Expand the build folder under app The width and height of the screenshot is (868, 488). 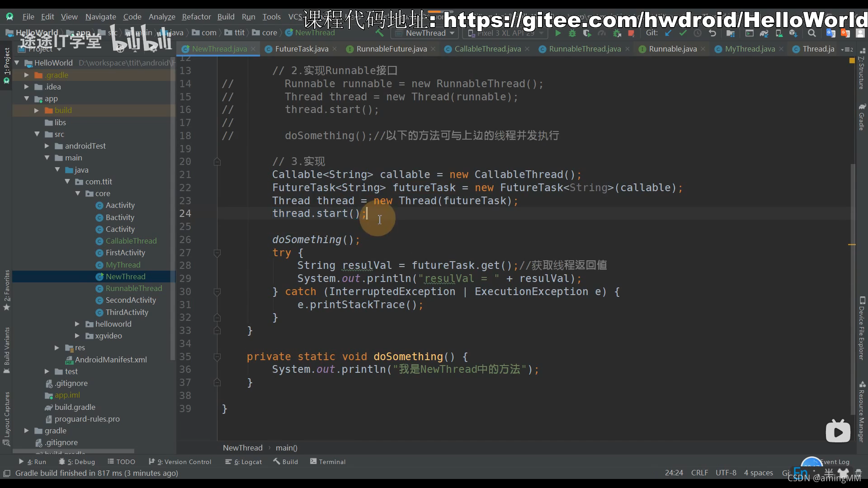[37, 110]
